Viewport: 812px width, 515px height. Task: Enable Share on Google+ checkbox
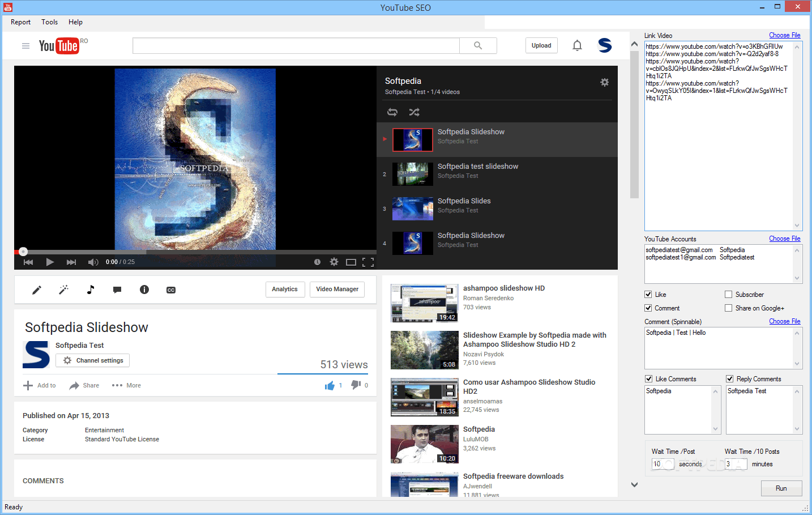[x=729, y=308]
